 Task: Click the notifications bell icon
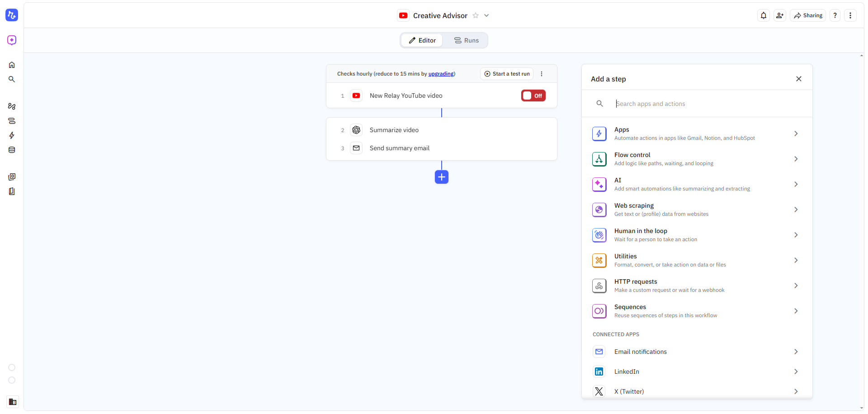(x=764, y=15)
